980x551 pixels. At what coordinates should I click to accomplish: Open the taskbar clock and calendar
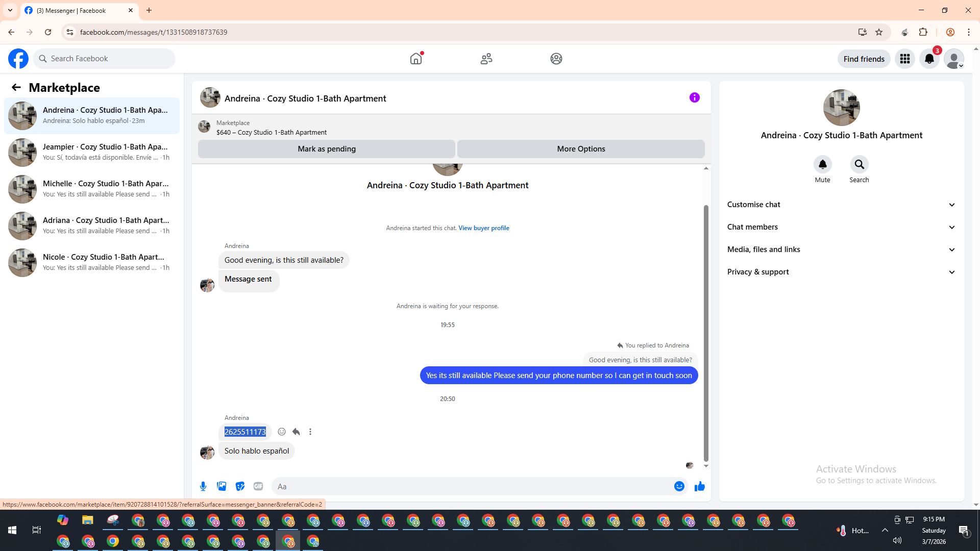(x=934, y=530)
